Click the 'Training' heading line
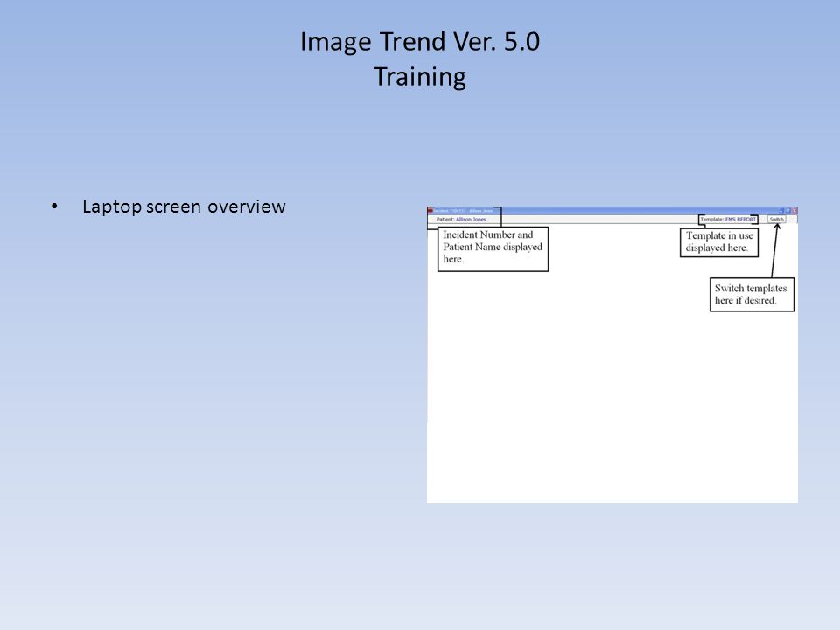 pos(420,77)
